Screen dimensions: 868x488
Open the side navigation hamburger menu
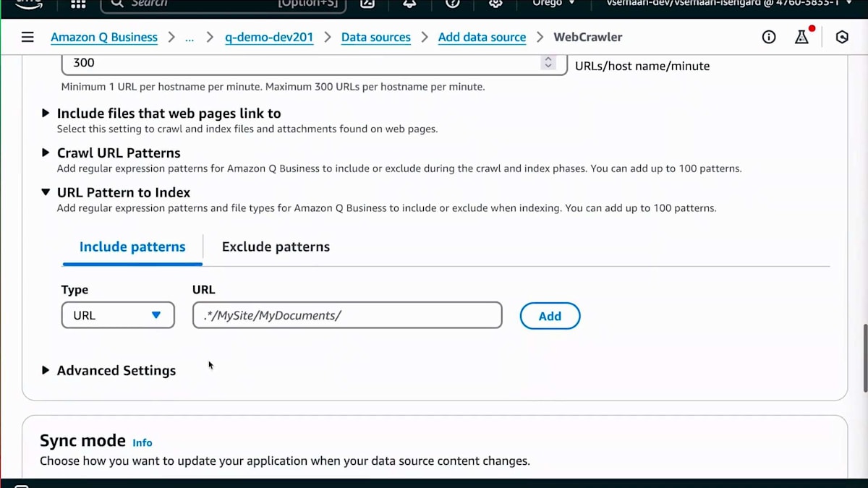(x=27, y=37)
